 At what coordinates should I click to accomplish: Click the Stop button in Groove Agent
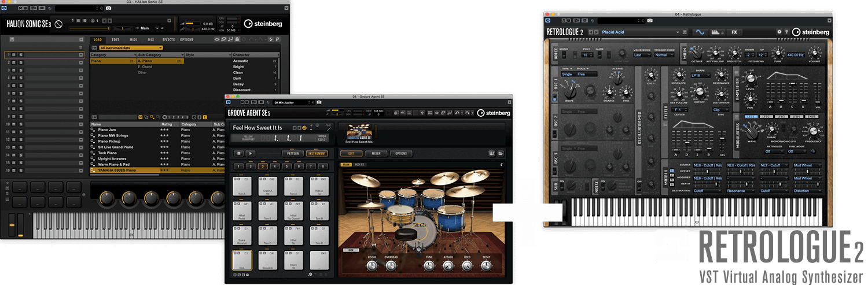[238, 153]
